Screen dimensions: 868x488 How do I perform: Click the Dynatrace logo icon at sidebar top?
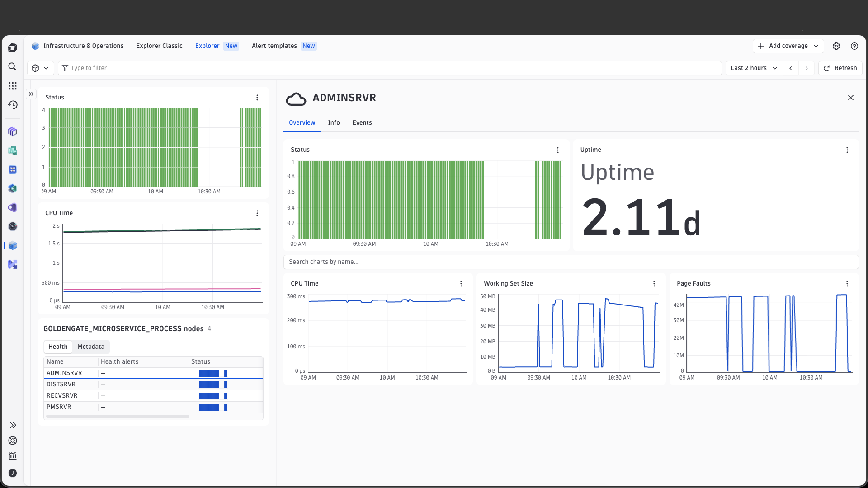(13, 48)
